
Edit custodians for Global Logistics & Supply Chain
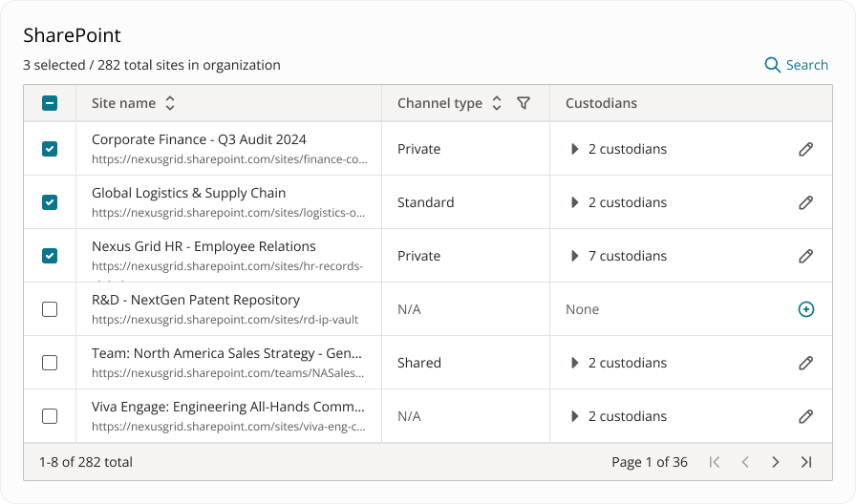pyautogui.click(x=805, y=202)
